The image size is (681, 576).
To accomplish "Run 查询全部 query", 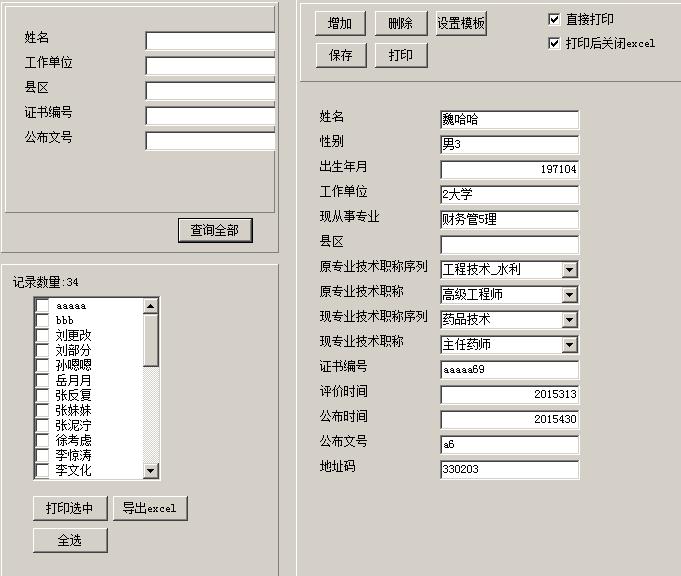I will coord(215,230).
